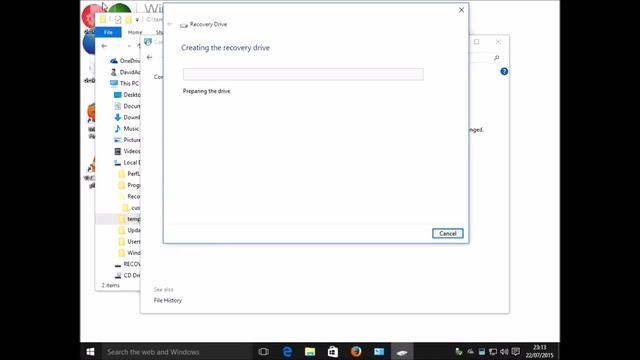
Task: Click the Search the web and Windows box
Action: [177, 351]
